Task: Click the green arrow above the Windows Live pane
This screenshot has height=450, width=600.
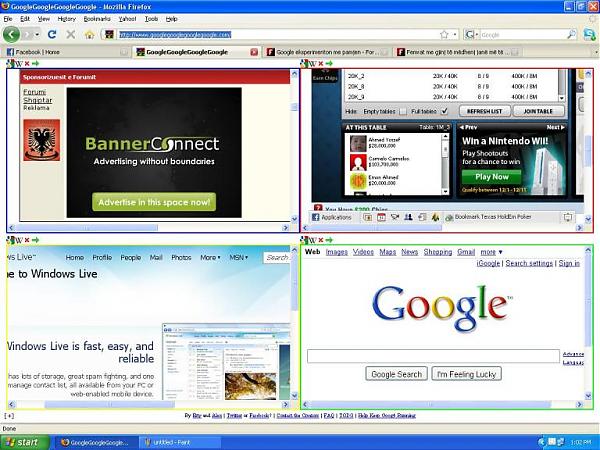Action: (x=35, y=240)
